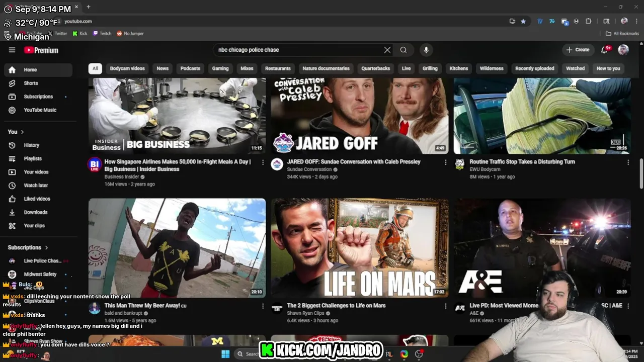Viewport: 644px width, 362px height.
Task: Click the Windows Start button
Action: tap(225, 354)
